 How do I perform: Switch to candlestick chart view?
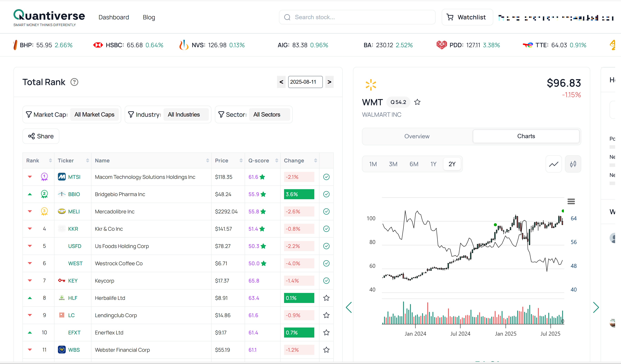[x=573, y=164]
